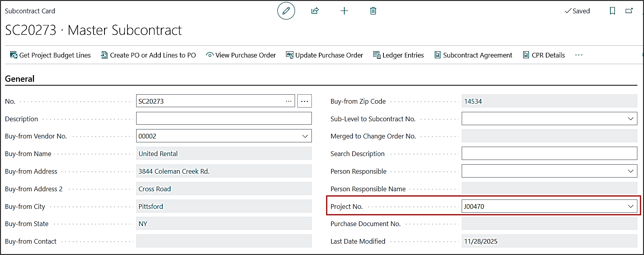Image resolution: width=644 pixels, height=255 pixels.
Task: Open more actions ellipsis after CPR Details
Action: (x=579, y=55)
